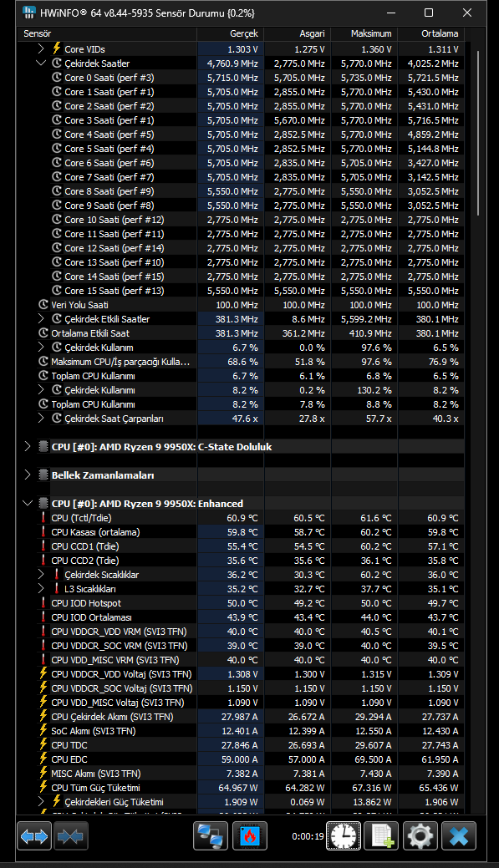Click the 0:00:19 elapsed time display

(308, 836)
